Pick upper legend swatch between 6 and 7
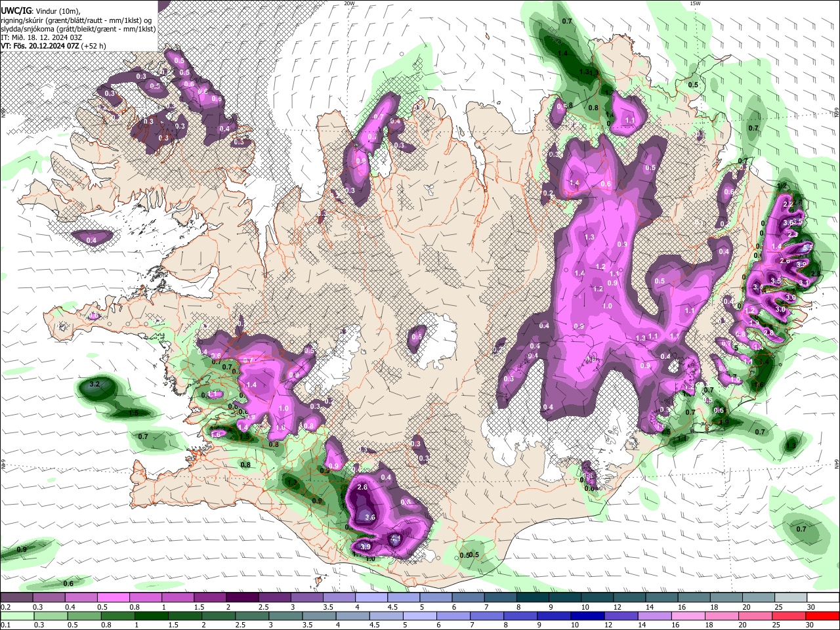840x630 pixels. pos(468,598)
